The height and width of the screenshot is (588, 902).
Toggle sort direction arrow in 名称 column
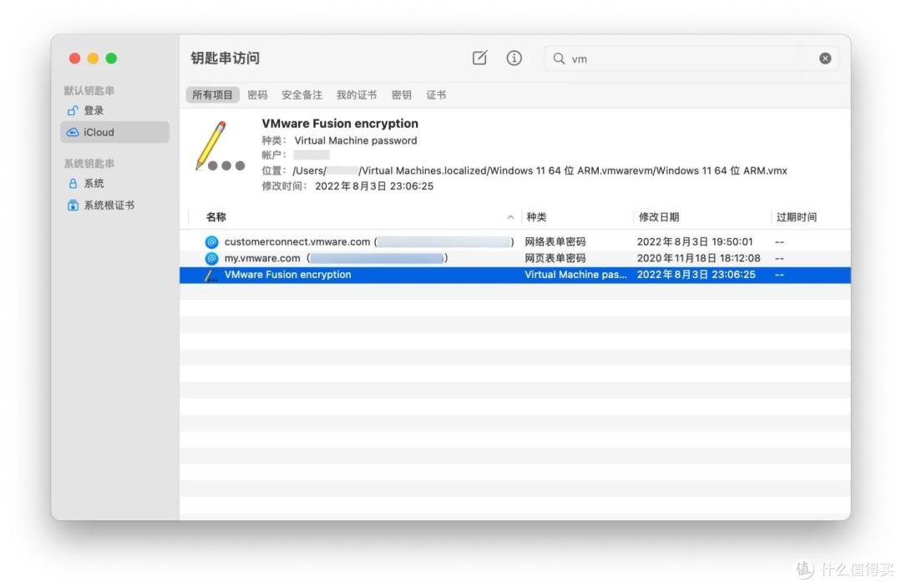click(510, 217)
